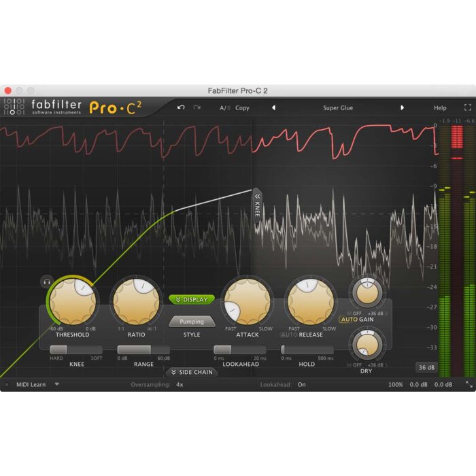Image resolution: width=476 pixels, height=476 pixels.
Task: Click the 100% wet mix value
Action: click(x=396, y=385)
